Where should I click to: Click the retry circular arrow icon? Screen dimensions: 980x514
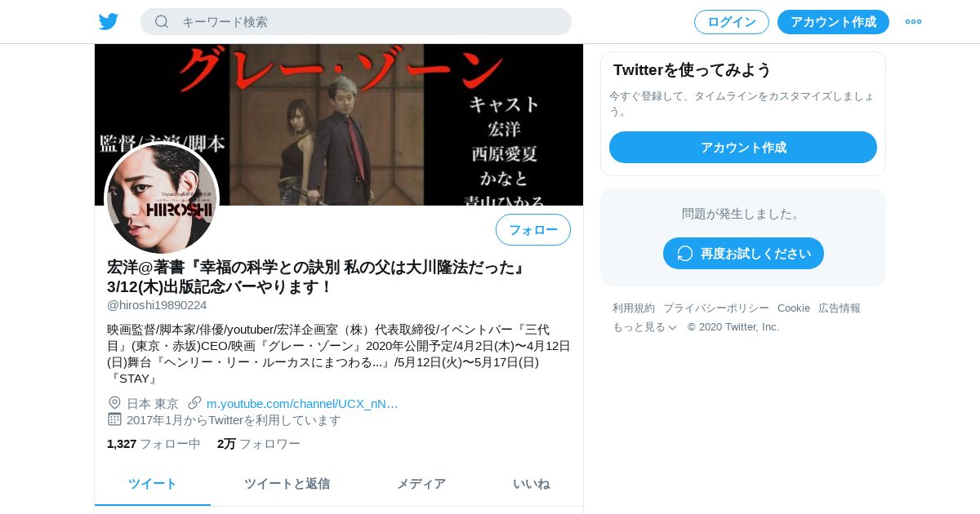pos(684,253)
